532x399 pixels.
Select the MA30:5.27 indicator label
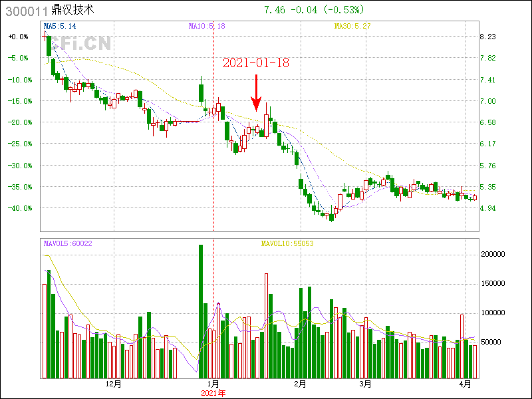(352, 26)
